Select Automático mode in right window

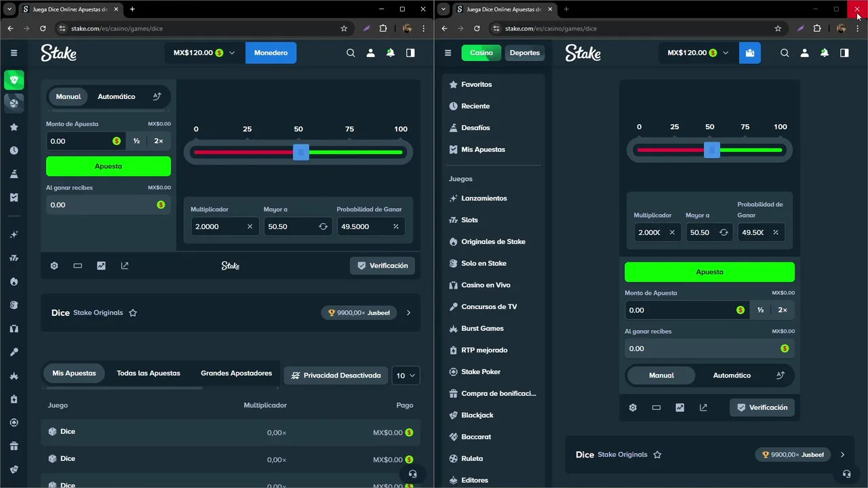tap(732, 375)
